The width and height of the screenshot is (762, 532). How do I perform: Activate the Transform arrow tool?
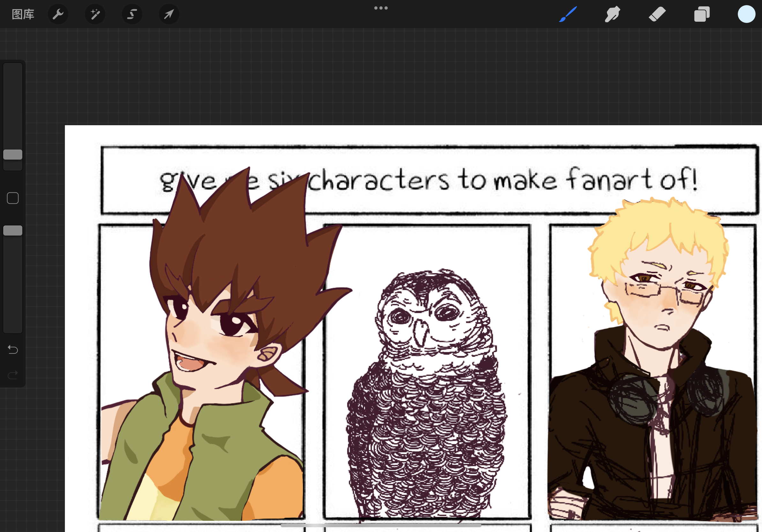point(169,14)
